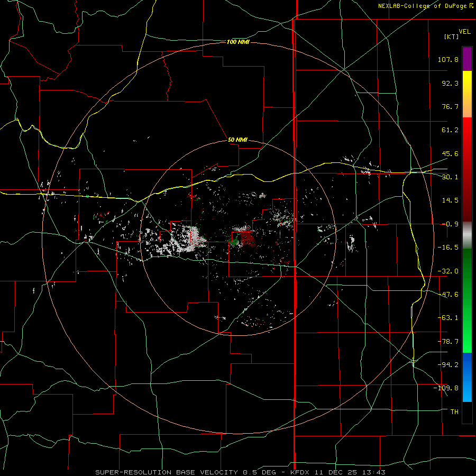The height and width of the screenshot is (476, 476).
Task: Click the TH legend label
Action: coord(454,411)
